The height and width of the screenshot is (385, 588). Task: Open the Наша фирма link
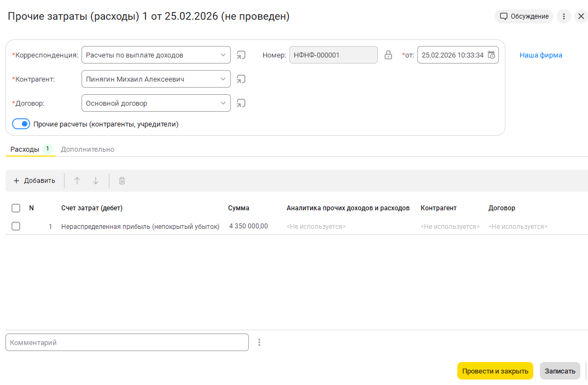(540, 55)
